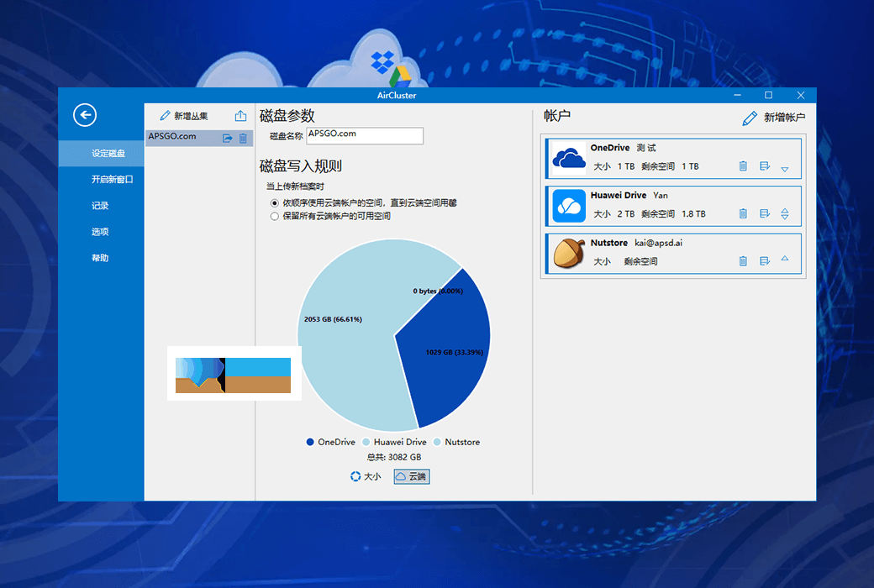Viewport: 874px width, 588px height.
Task: Click 新增丛集 to add a cluster
Action: pos(192,116)
